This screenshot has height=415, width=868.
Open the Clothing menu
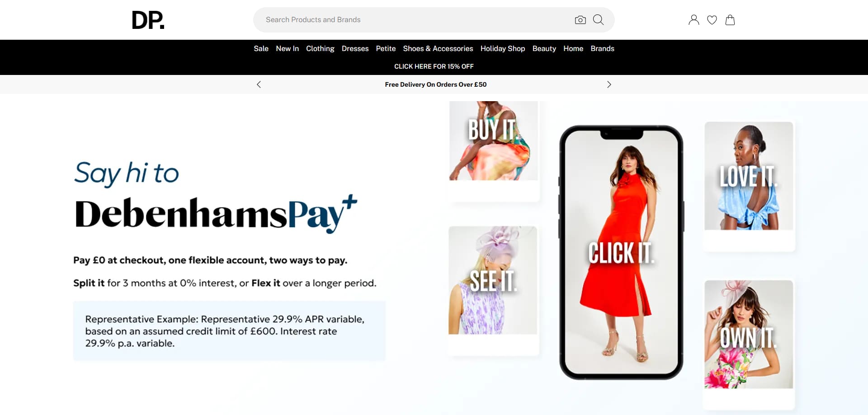point(320,48)
